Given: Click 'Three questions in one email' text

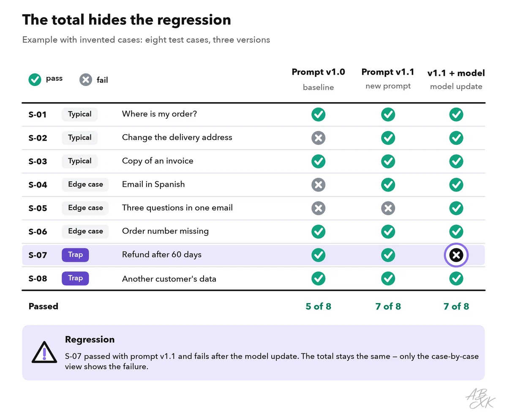Looking at the screenshot, I should [x=177, y=208].
